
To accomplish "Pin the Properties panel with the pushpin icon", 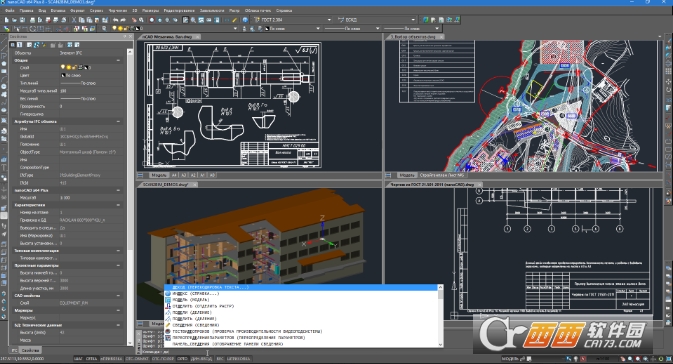I will [125, 36].
